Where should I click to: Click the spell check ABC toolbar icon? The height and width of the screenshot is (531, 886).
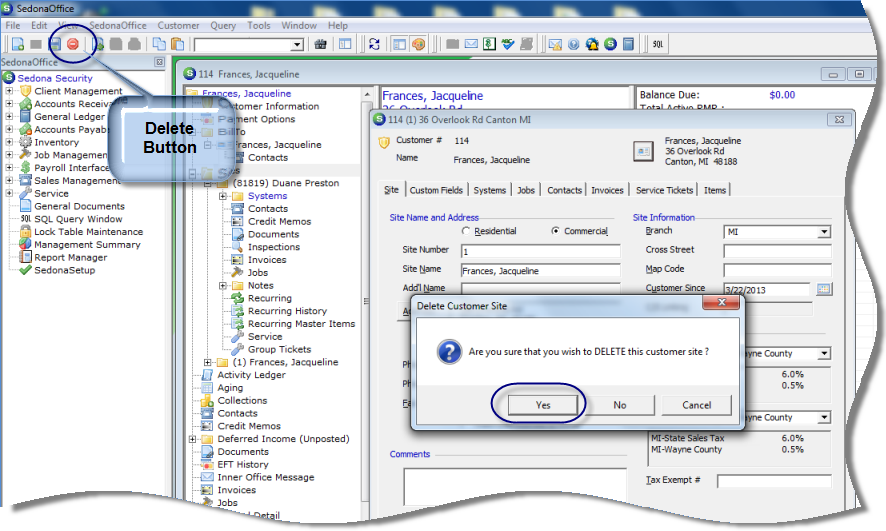tap(507, 44)
